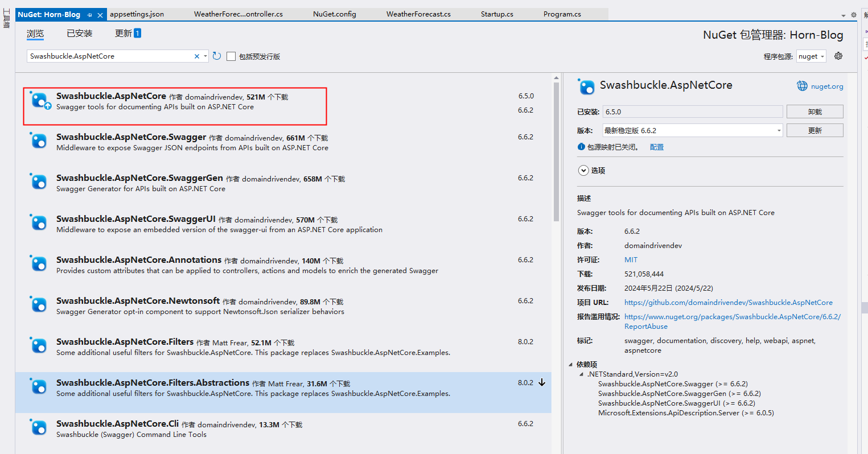Image resolution: width=868 pixels, height=454 pixels.
Task: Open the WeatherForec...ontroller.cs tab
Action: click(x=238, y=14)
